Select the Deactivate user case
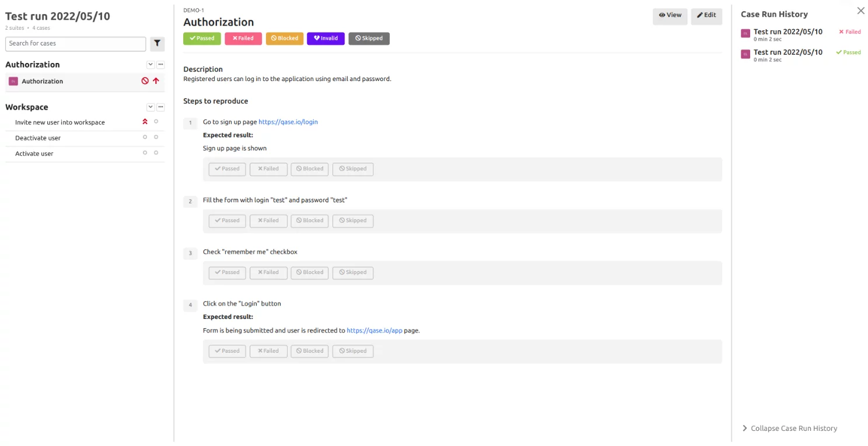Image resolution: width=868 pixels, height=446 pixels. point(38,138)
